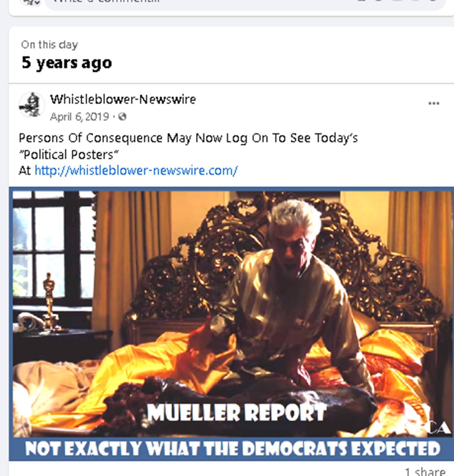Click the "Political Posters" text line

coord(69,155)
